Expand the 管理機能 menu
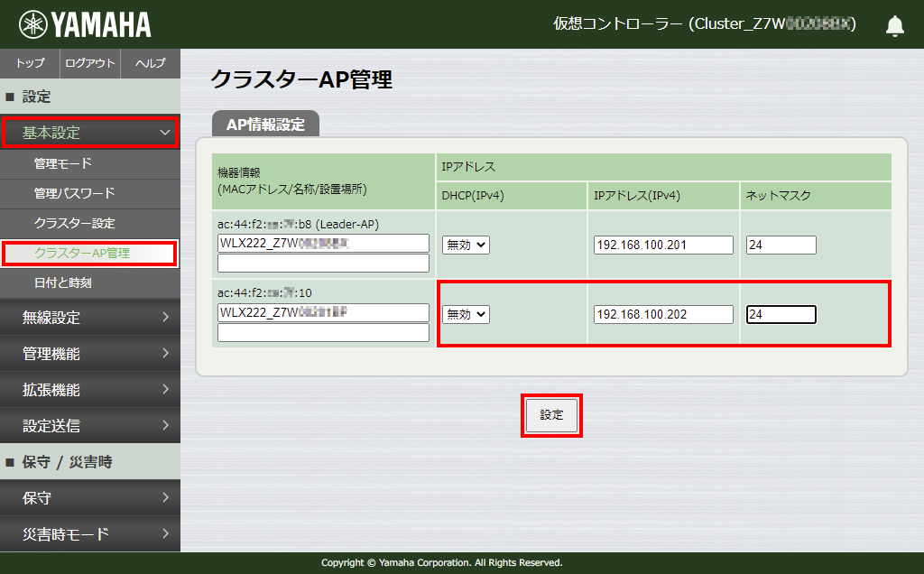 pos(90,354)
